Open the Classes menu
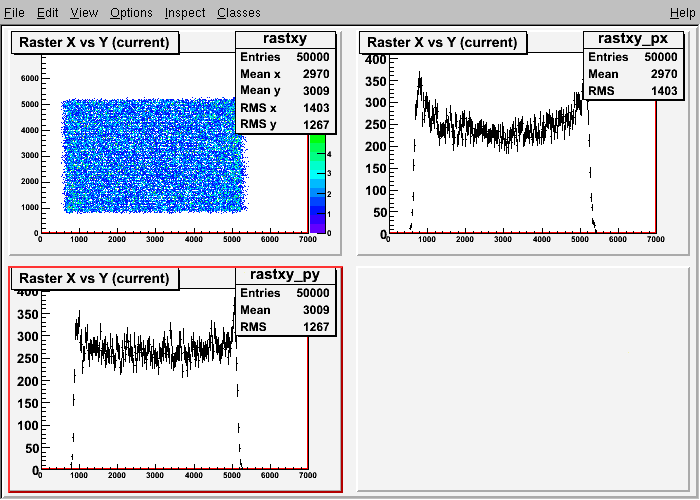Screen dimensions: 700x500 (x=239, y=13)
